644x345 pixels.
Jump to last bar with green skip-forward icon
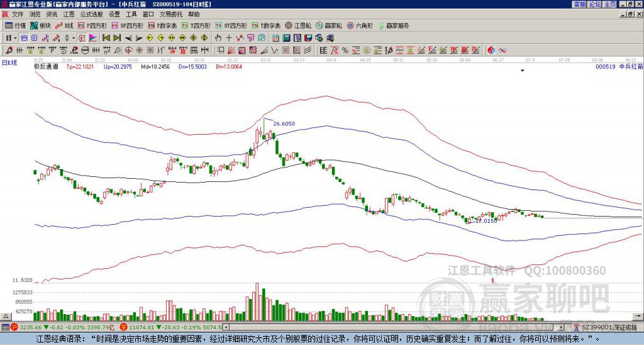pyautogui.click(x=117, y=38)
